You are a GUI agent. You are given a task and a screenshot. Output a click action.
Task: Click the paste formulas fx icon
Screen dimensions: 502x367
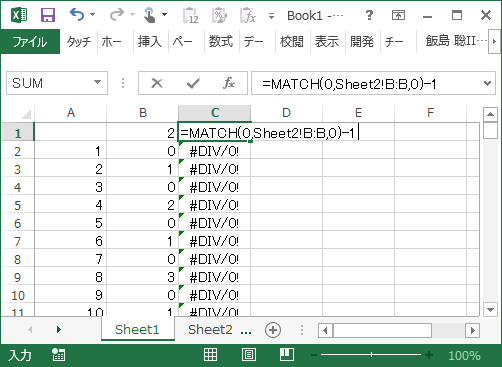tap(248, 15)
